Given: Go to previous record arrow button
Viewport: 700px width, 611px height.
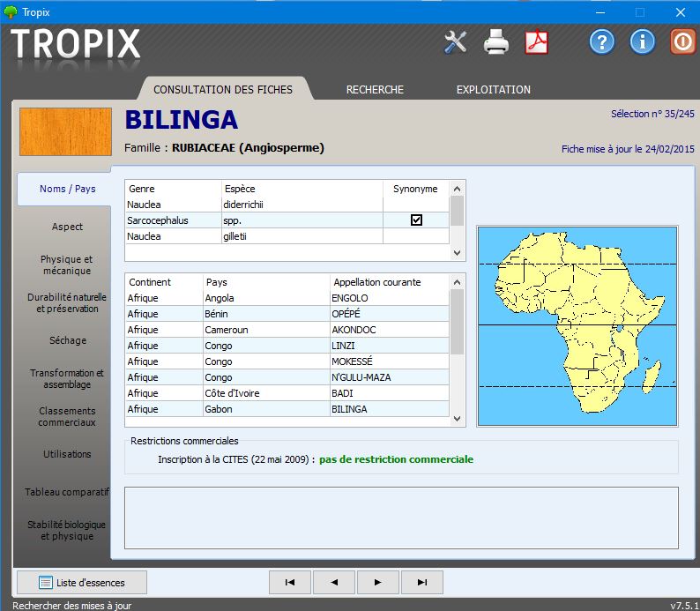Looking at the screenshot, I should pyautogui.click(x=334, y=582).
